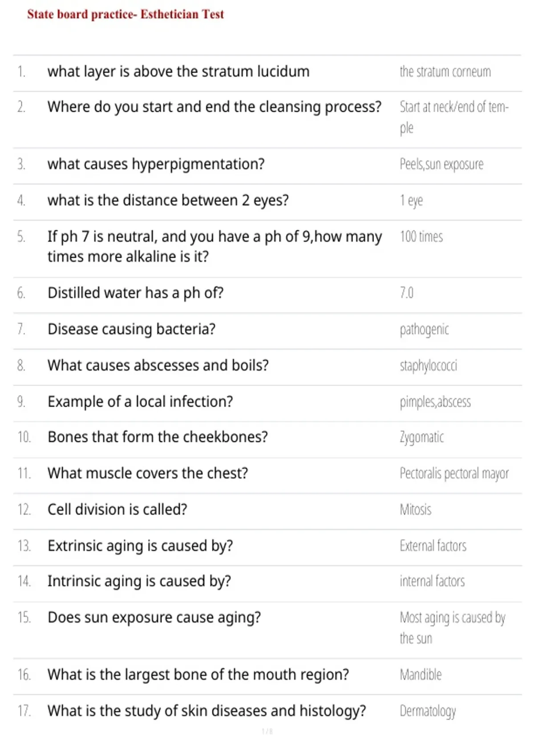
Task: Click the answer 'Zygomatic'
Action: 421,438
